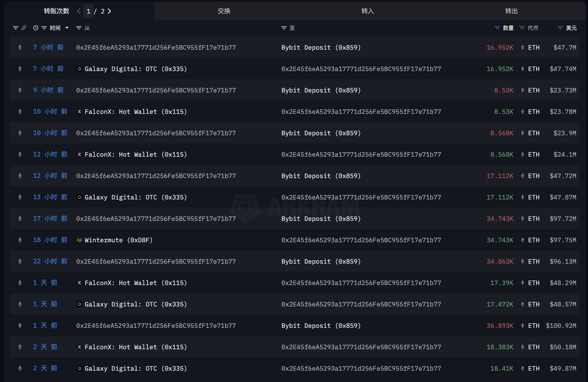Click the link chain icon in header
Image resolution: width=588 pixels, height=382 pixels.
tap(24, 28)
